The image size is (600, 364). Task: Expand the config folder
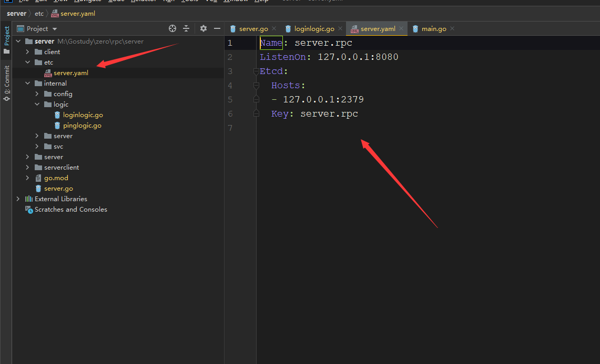[37, 93]
